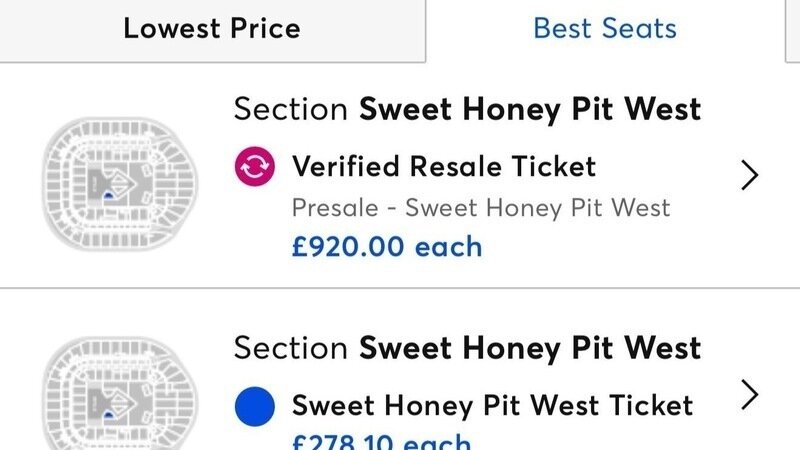Select the Best Seats tab

[x=605, y=29]
